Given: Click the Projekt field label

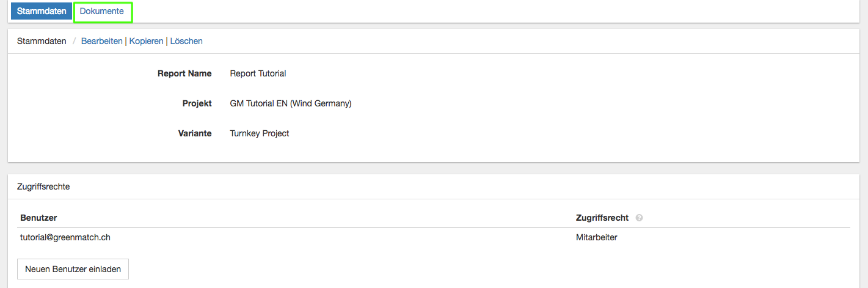Looking at the screenshot, I should [x=197, y=103].
